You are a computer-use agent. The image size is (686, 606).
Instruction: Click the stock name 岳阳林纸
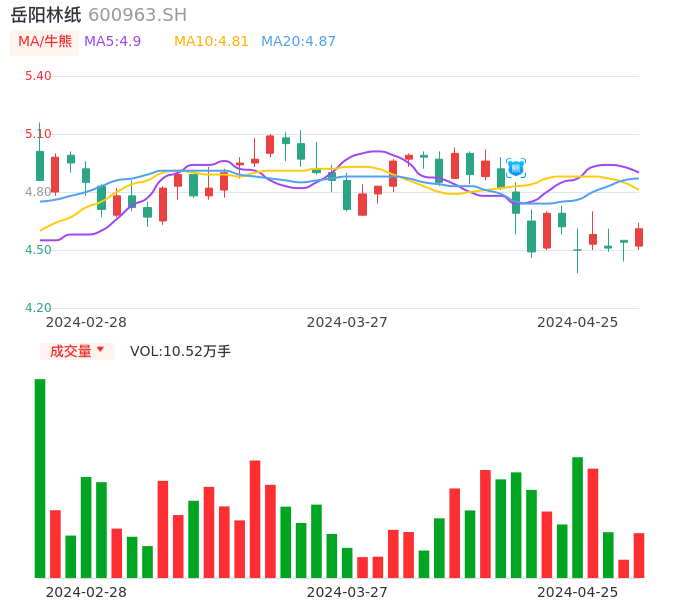(x=46, y=15)
